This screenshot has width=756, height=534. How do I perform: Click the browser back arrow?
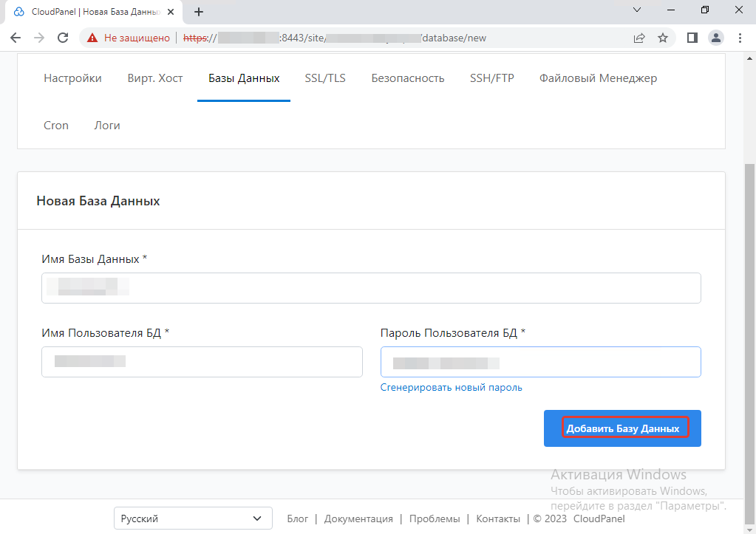(16, 38)
